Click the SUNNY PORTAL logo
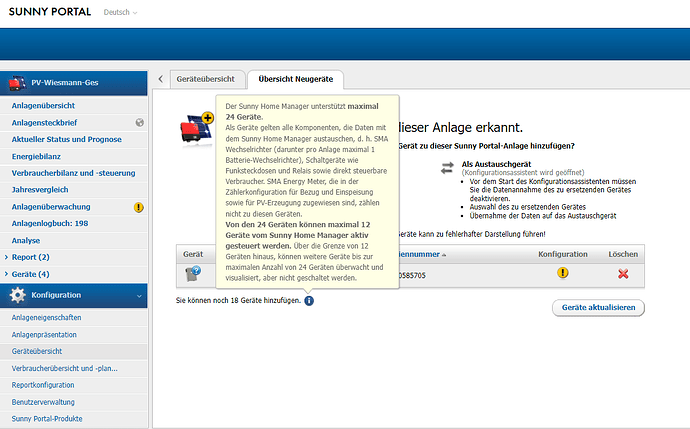 pos(50,12)
